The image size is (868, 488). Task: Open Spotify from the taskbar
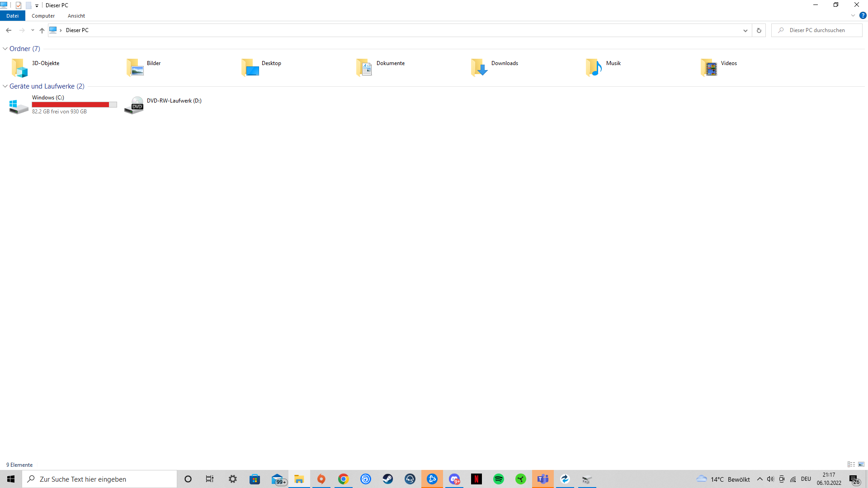(499, 479)
